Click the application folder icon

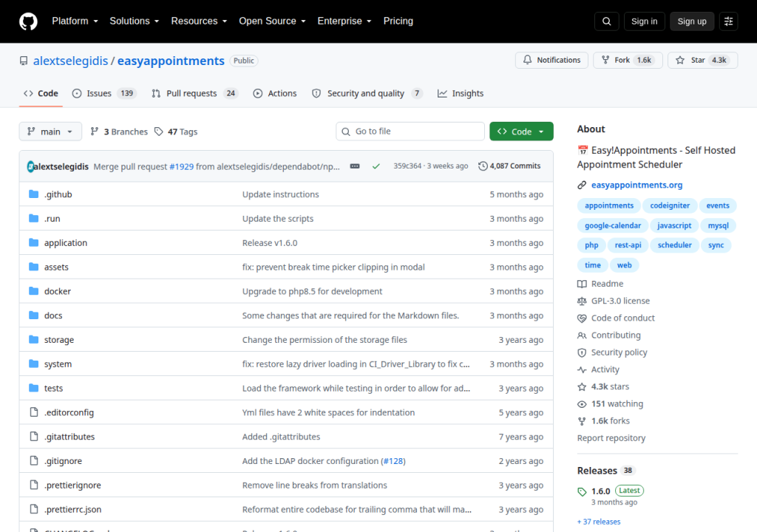point(34,242)
